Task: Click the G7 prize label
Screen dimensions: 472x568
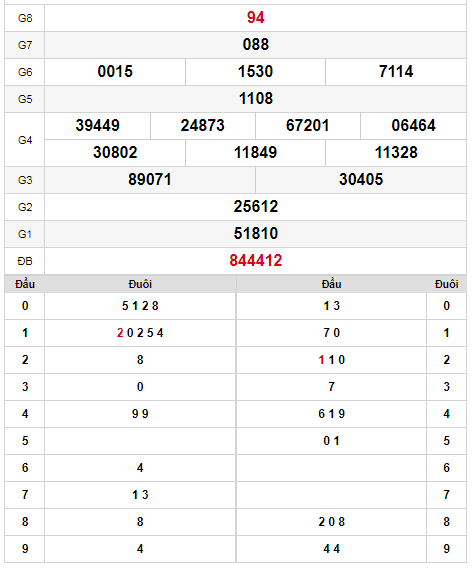Action: click(x=25, y=45)
